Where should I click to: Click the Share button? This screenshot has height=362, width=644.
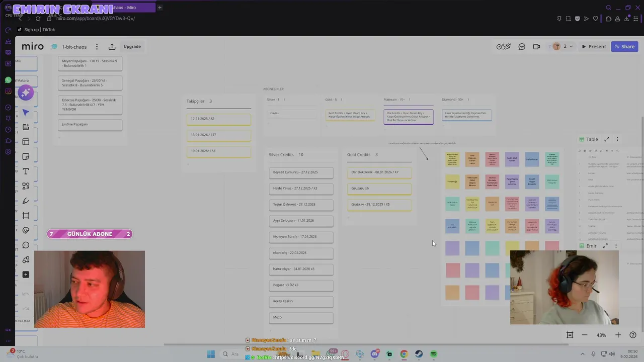(624, 47)
